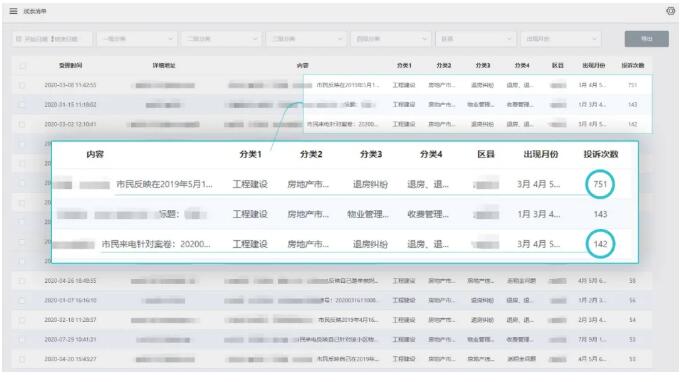Image resolution: width=683 pixels, height=382 pixels.
Task: Select the timestamp in the 2020-03-02 row
Action: [71, 124]
